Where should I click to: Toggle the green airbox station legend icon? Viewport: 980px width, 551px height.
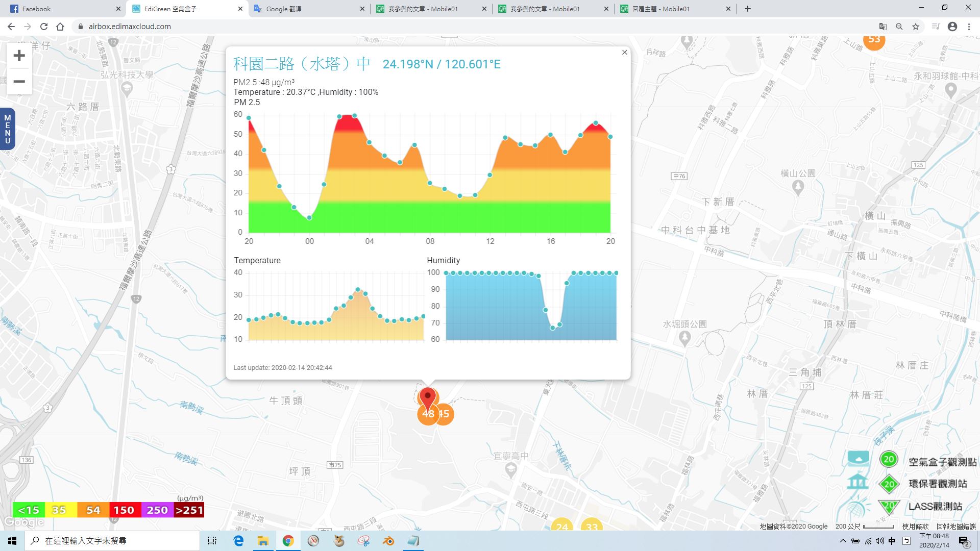(x=889, y=459)
